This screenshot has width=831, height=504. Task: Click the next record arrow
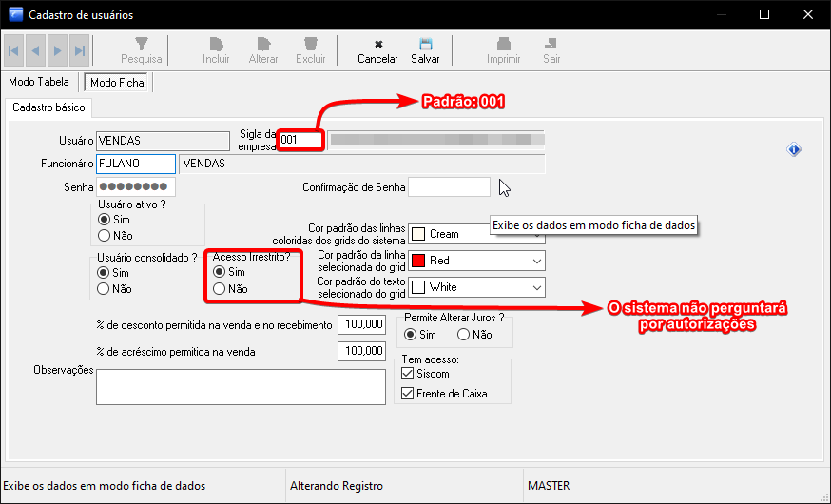58,50
